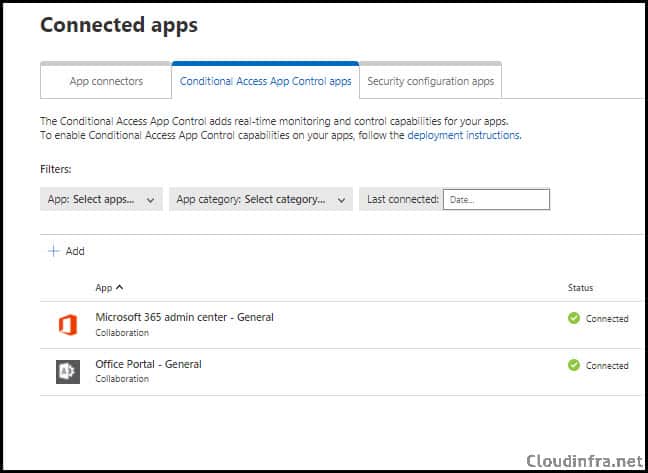
Task: Click the Connected apps page heading
Action: (x=119, y=25)
